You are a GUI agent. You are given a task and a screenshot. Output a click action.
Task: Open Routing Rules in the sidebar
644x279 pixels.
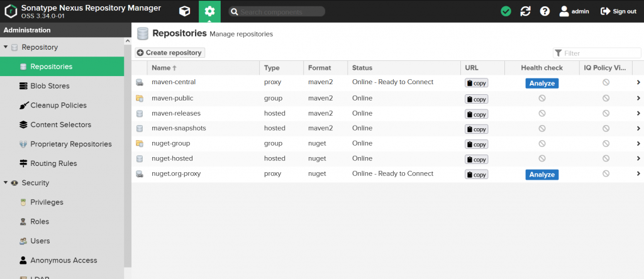[x=62, y=163]
